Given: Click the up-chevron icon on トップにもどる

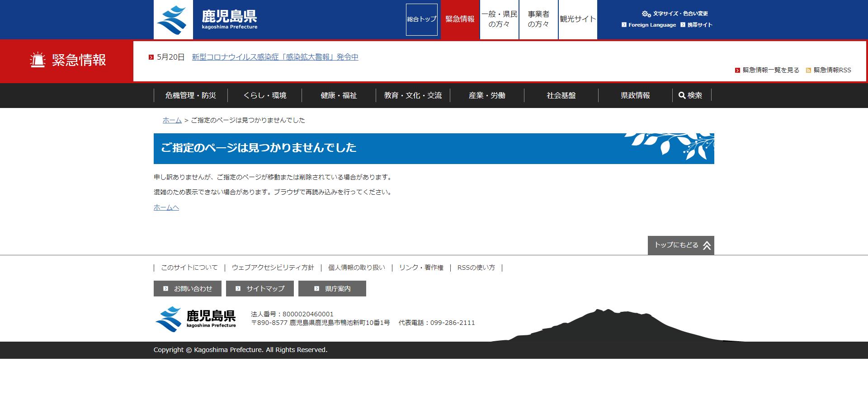Looking at the screenshot, I should pos(708,245).
